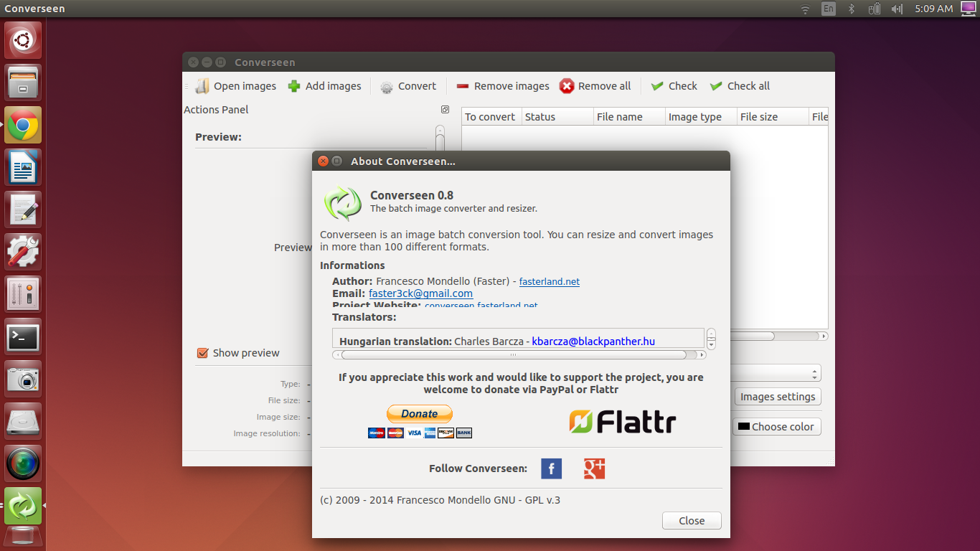Open Terminal from the launcher
Viewport: 980px width, 551px height.
coord(23,336)
